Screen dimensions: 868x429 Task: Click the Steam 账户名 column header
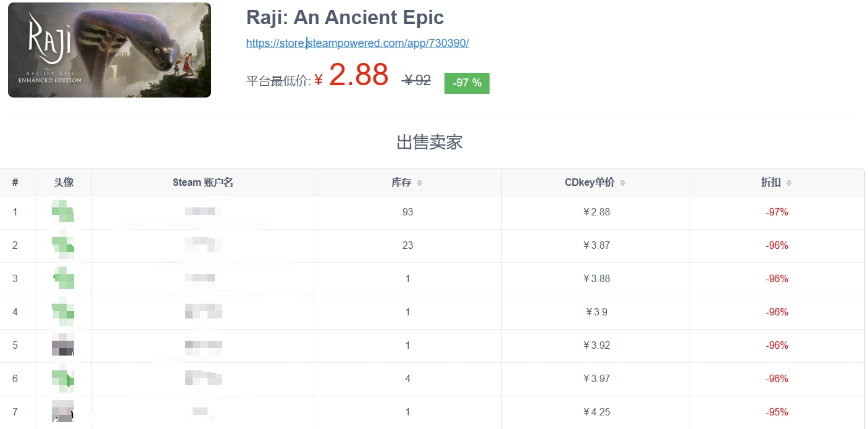tap(202, 183)
